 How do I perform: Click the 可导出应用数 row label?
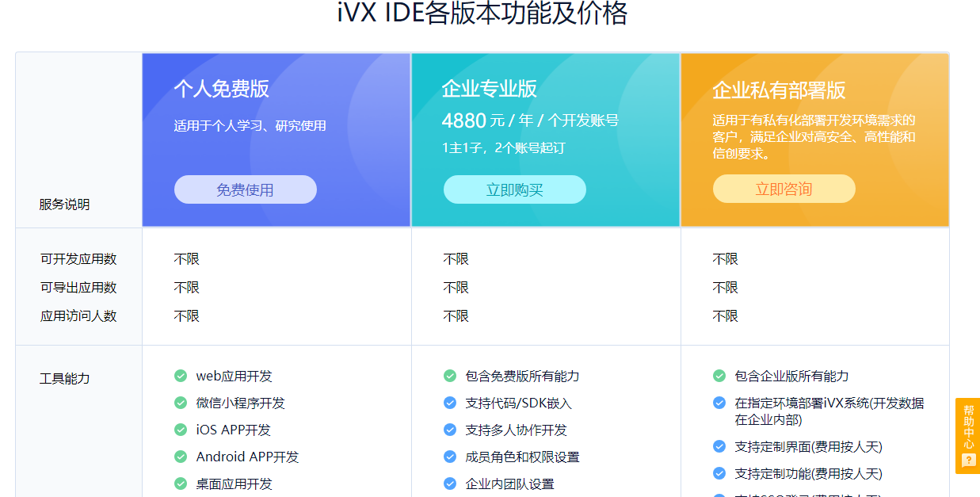pyautogui.click(x=78, y=288)
